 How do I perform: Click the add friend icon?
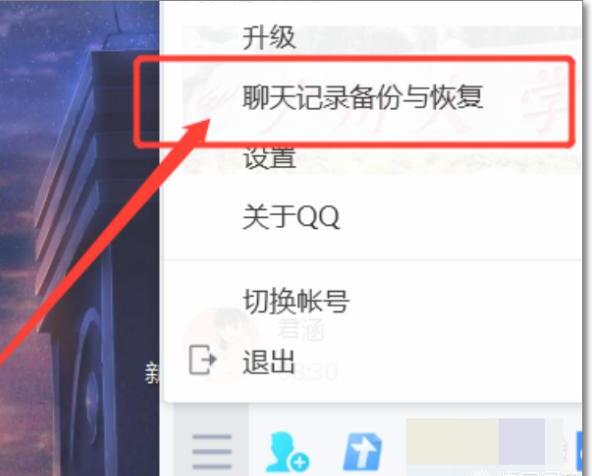[287, 452]
